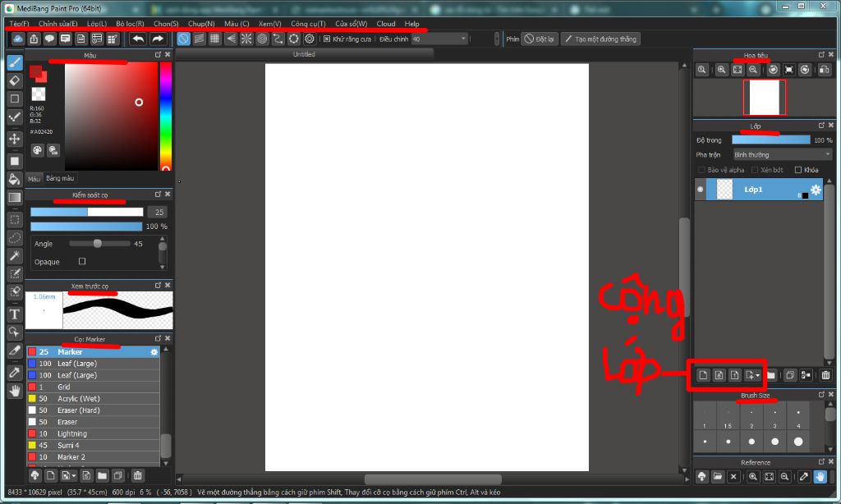
Task: Delete the selected layer with the trash icon
Action: 825,375
